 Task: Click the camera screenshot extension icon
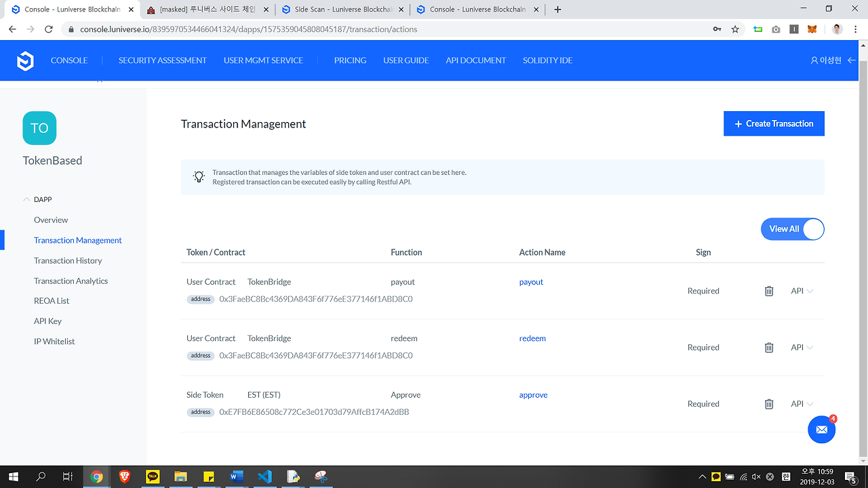click(x=776, y=29)
